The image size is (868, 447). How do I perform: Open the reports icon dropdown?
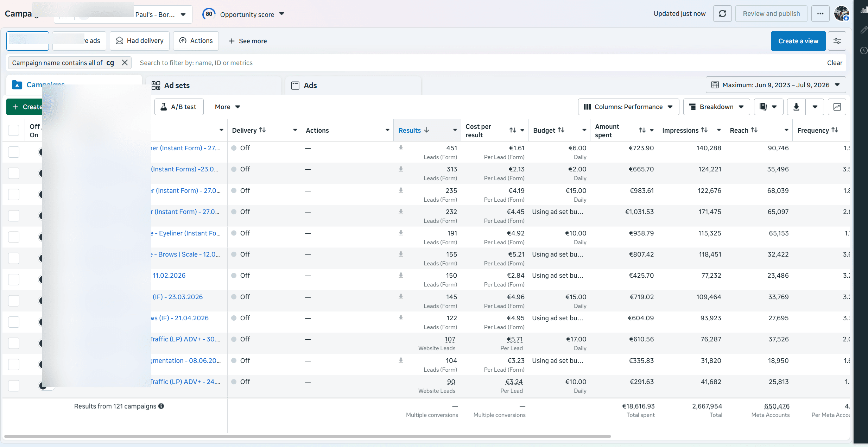coord(768,107)
